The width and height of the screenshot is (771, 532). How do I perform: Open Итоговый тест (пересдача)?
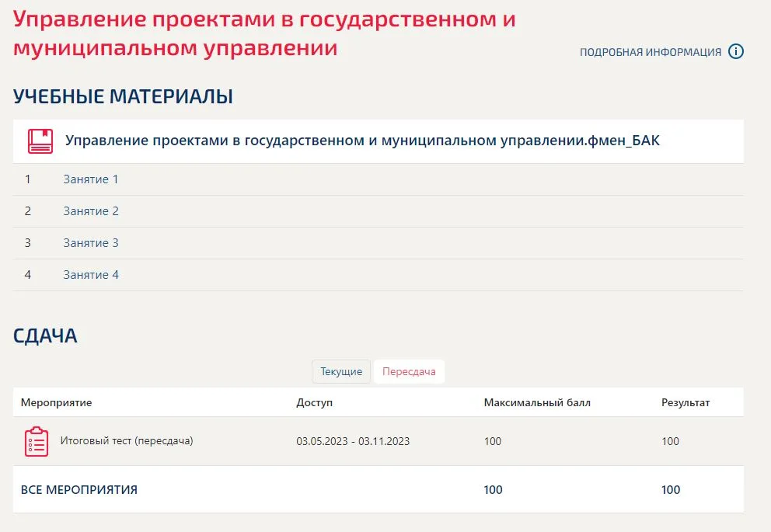pyautogui.click(x=127, y=440)
